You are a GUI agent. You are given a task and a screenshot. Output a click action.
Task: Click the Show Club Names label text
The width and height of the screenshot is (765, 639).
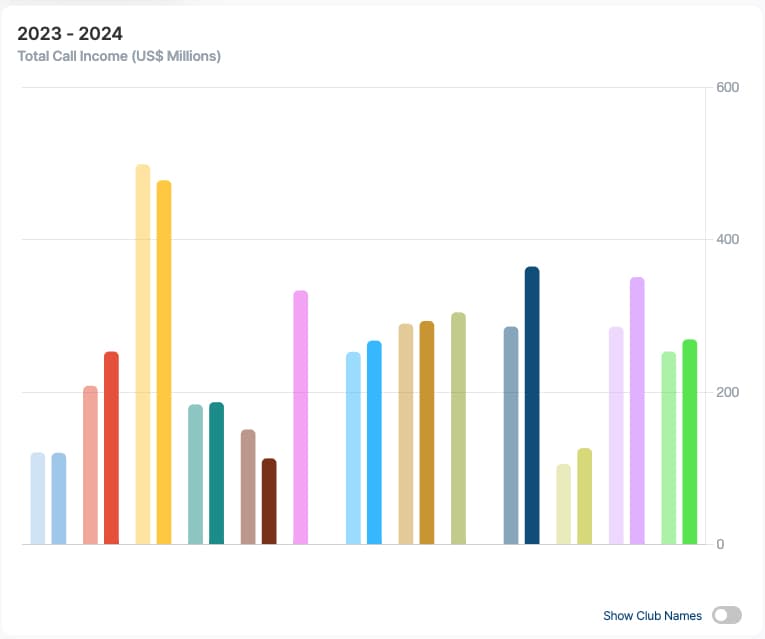[652, 616]
